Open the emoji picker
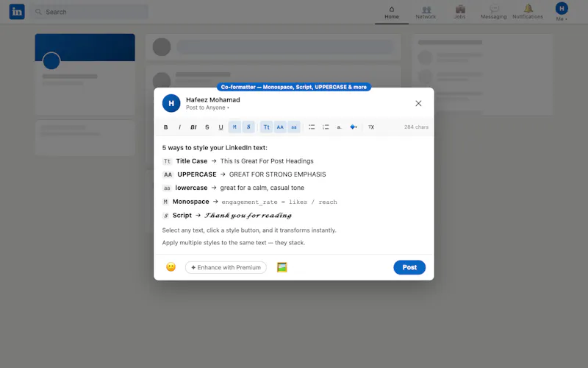 click(171, 267)
